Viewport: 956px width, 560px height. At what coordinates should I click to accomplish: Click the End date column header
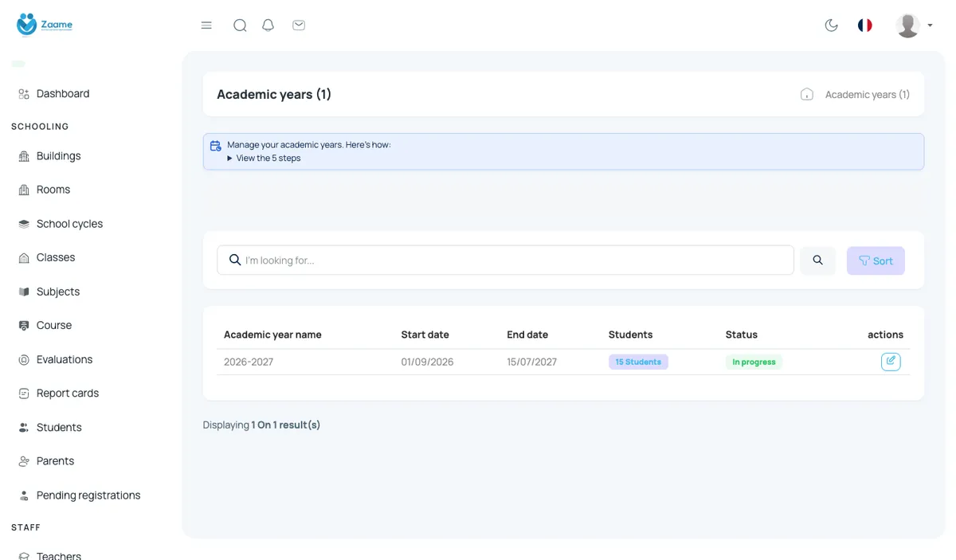pyautogui.click(x=527, y=335)
